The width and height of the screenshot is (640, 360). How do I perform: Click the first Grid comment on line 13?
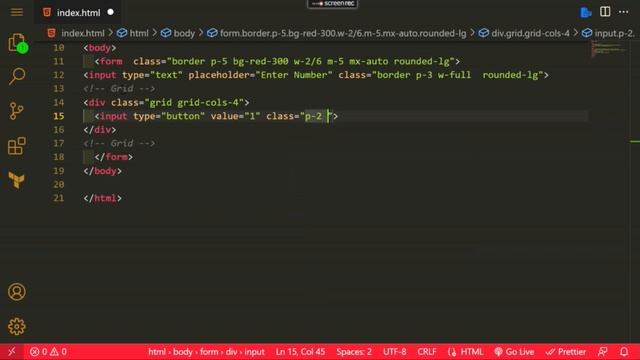tap(119, 89)
